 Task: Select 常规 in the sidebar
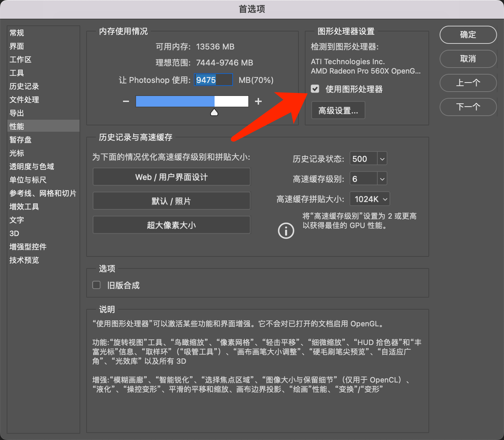coord(43,33)
